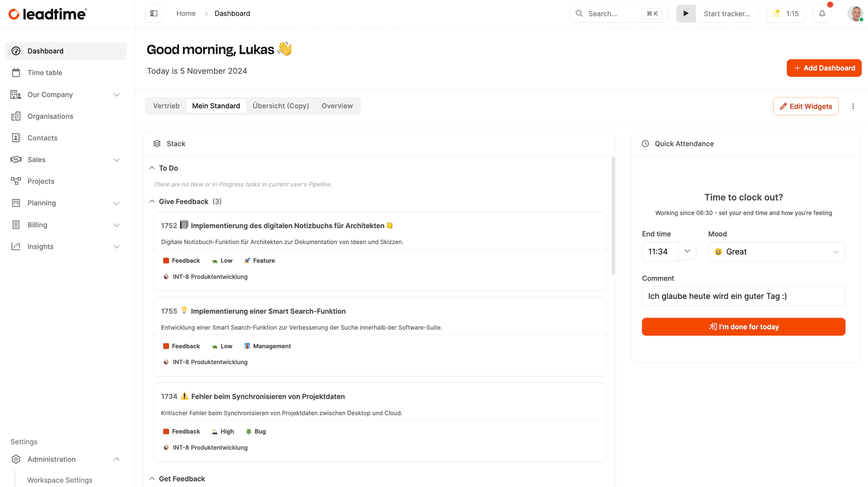Open the user avatar profile menu
The height and width of the screenshot is (487, 868).
pos(855,14)
